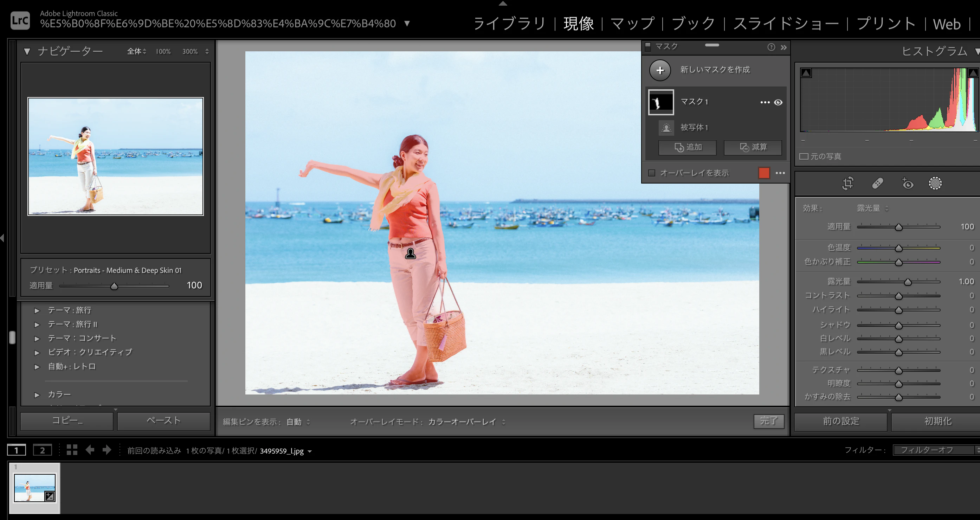The image size is (980, 520).
Task: Toggle the 元の写真 checkbox
Action: click(804, 157)
